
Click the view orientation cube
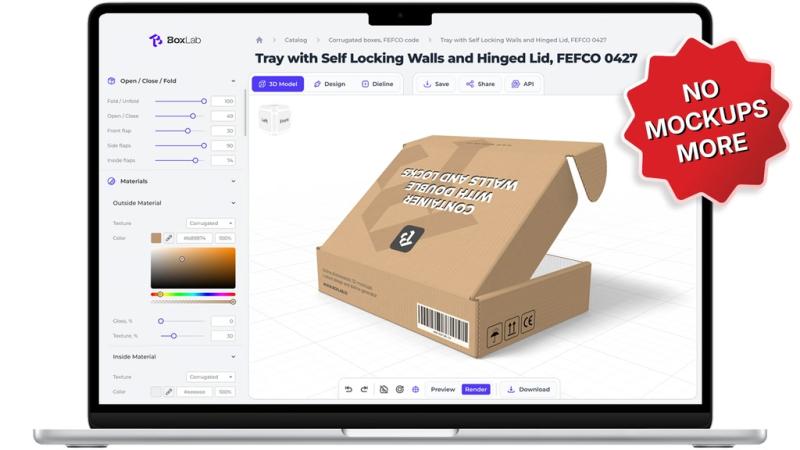click(275, 120)
